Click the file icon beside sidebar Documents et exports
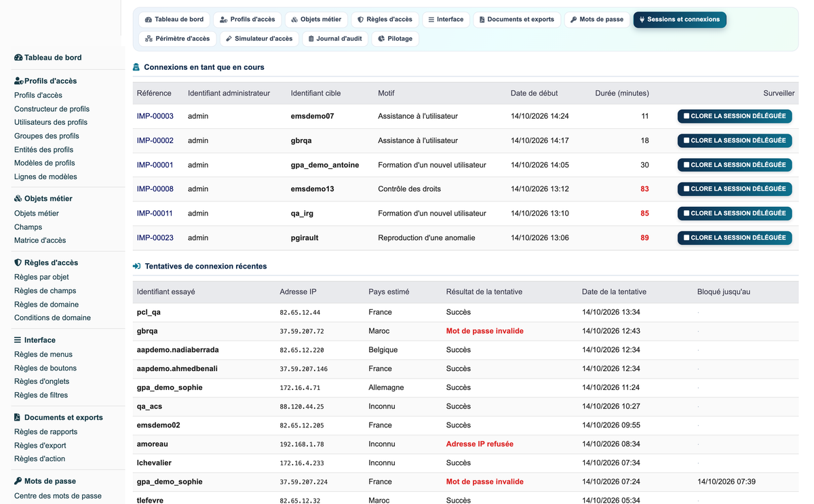This screenshot has height=504, width=814. (17, 417)
